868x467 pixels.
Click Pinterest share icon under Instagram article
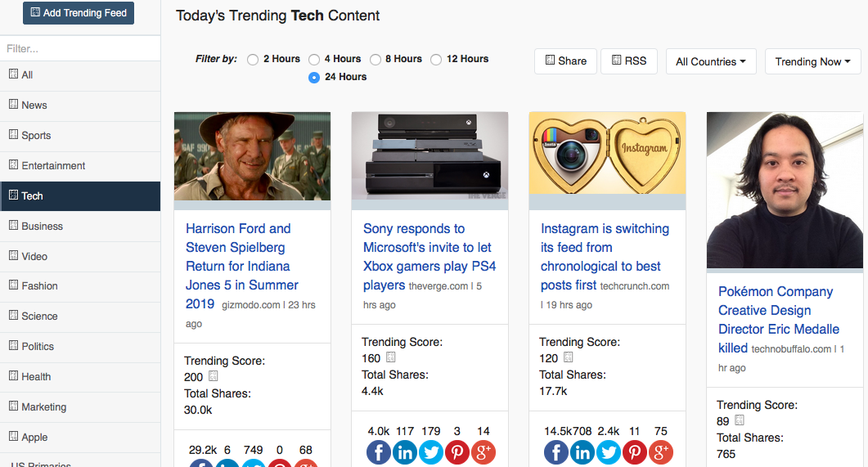(634, 452)
